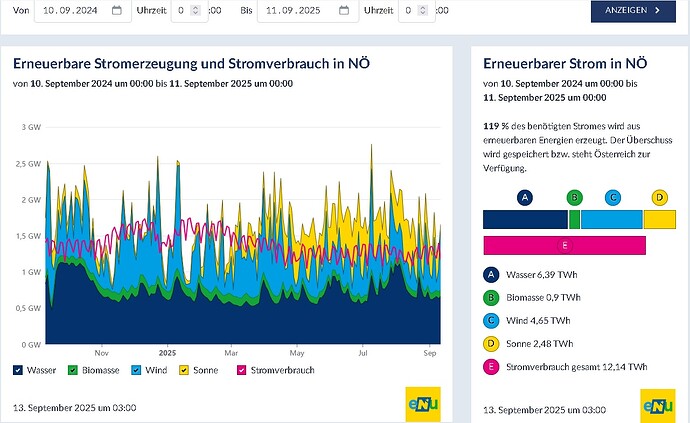Click the eNu logo under the chart
This screenshot has width=690, height=423.
tap(423, 404)
